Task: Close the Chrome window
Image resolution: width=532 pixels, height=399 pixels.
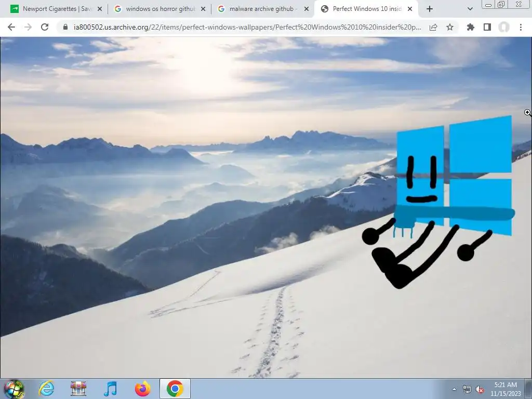Action: coord(519,4)
